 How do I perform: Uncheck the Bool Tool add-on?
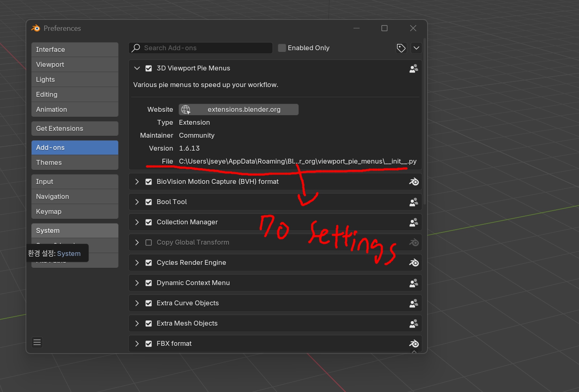[x=149, y=202]
